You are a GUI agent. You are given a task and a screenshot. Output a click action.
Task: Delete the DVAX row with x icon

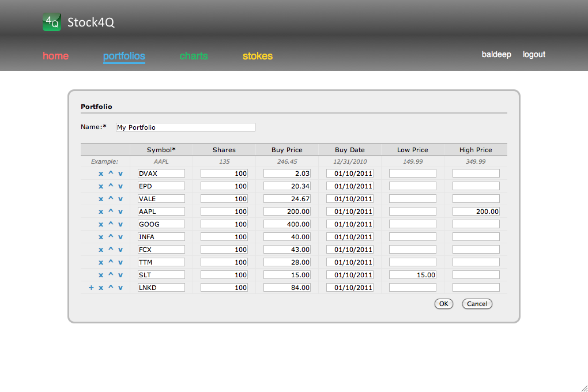pos(101,174)
